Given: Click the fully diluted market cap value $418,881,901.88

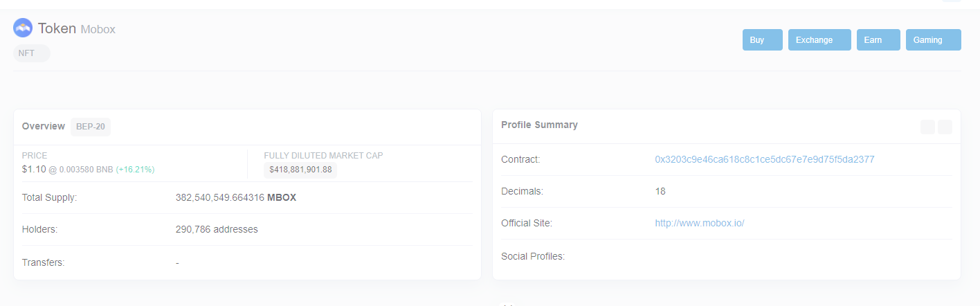Looking at the screenshot, I should click(x=300, y=170).
